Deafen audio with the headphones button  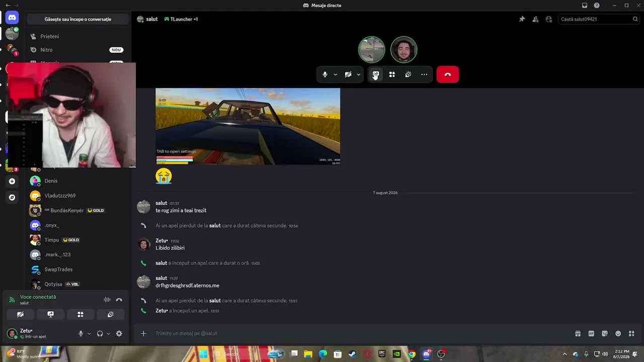coord(100,333)
